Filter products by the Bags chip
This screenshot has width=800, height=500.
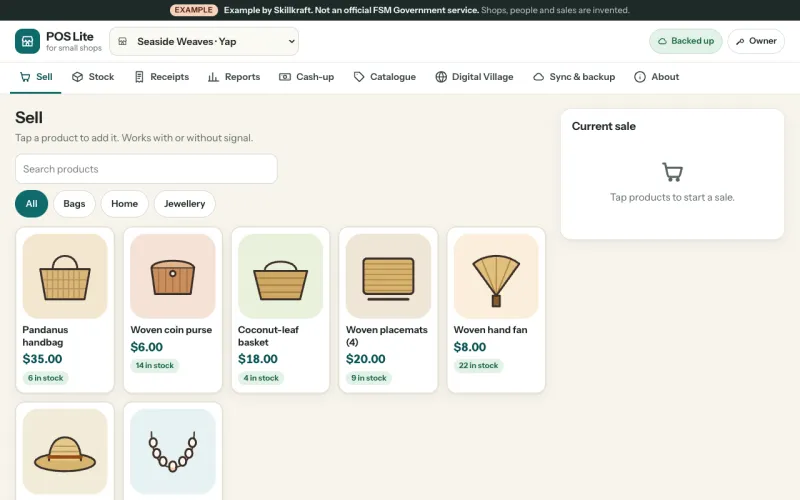pos(74,204)
